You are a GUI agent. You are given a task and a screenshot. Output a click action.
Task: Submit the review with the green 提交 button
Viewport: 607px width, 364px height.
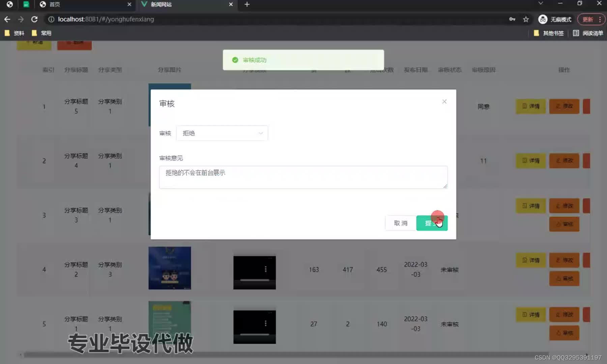pyautogui.click(x=432, y=223)
